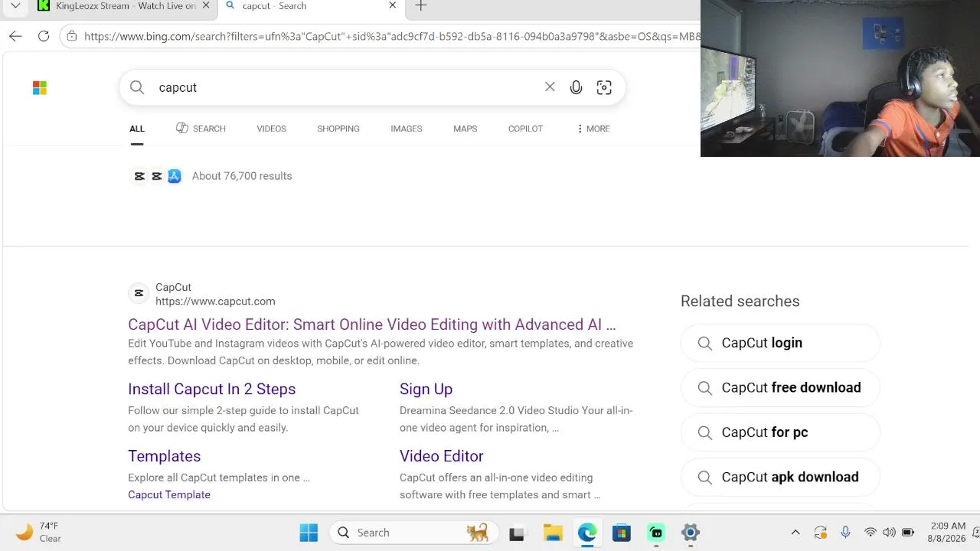980x551 pixels.
Task: Open the MAPS tab
Action: [465, 129]
